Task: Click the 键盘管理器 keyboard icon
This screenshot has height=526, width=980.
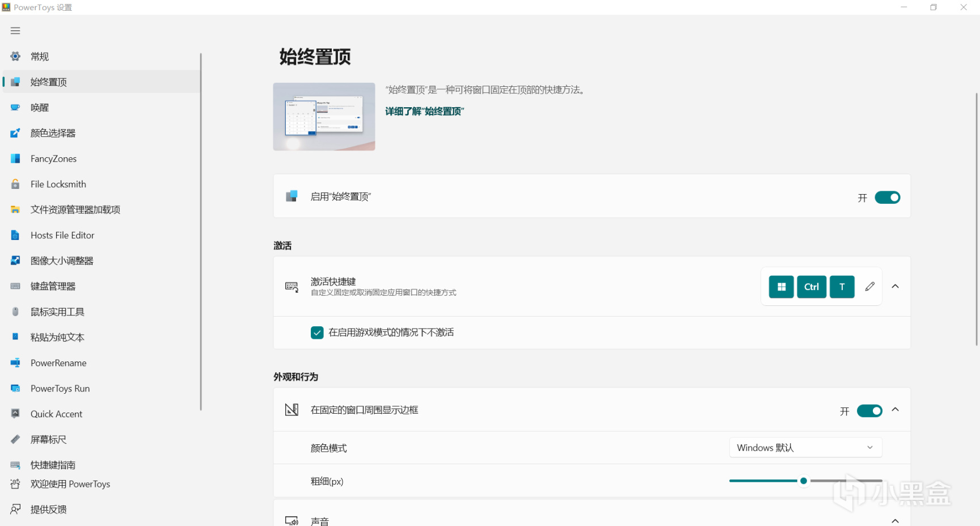Action: point(15,286)
